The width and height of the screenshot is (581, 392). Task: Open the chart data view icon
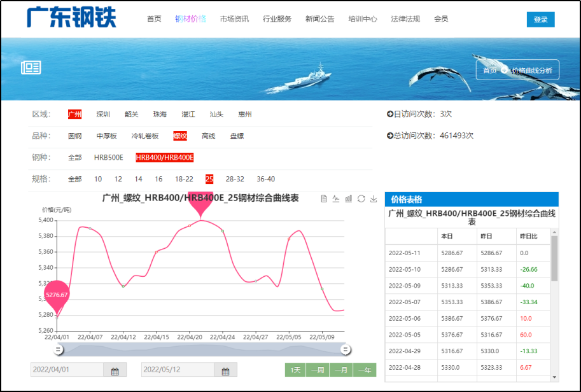[324, 199]
